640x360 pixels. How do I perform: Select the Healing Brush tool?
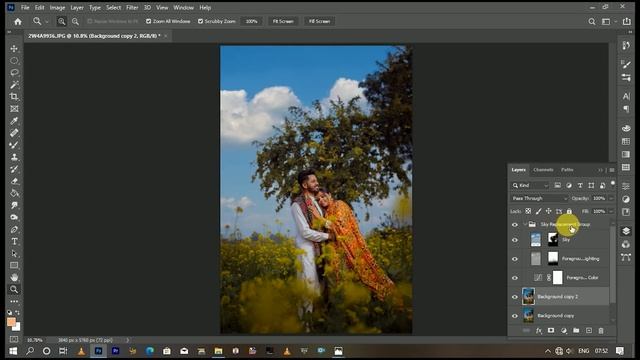pos(14,133)
